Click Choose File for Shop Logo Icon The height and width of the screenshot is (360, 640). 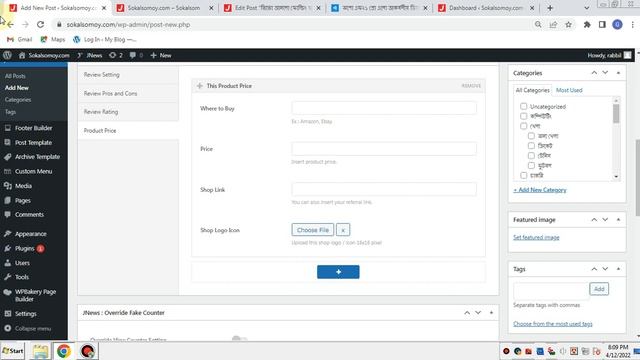click(313, 230)
